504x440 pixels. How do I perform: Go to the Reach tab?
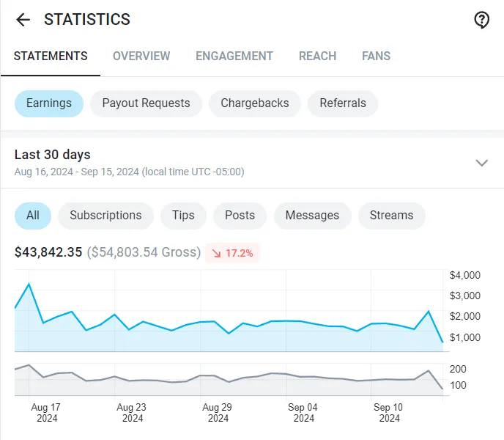click(x=317, y=56)
